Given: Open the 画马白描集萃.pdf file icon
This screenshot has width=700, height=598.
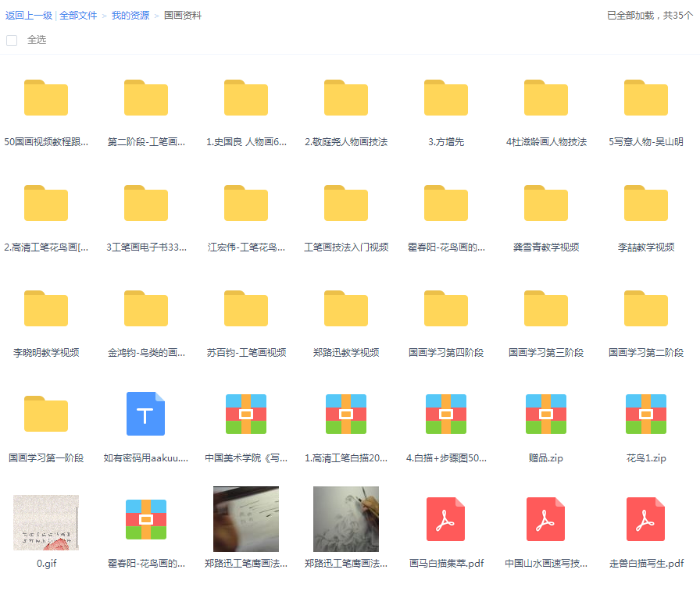Looking at the screenshot, I should pyautogui.click(x=446, y=519).
